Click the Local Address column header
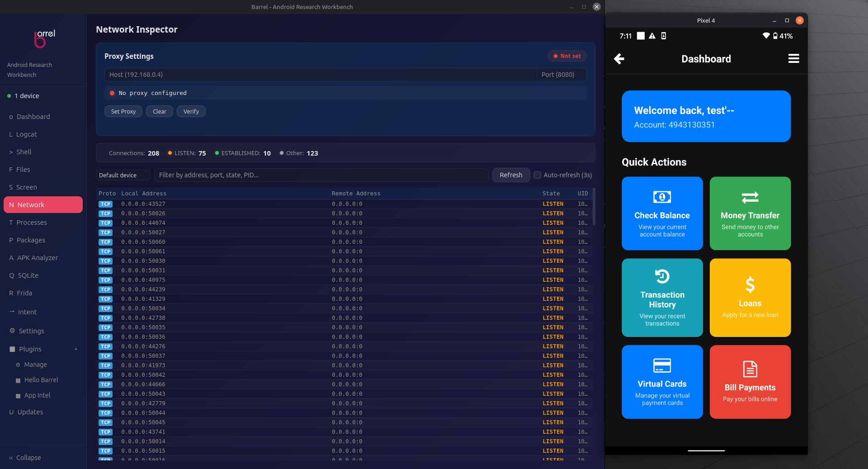 point(144,194)
